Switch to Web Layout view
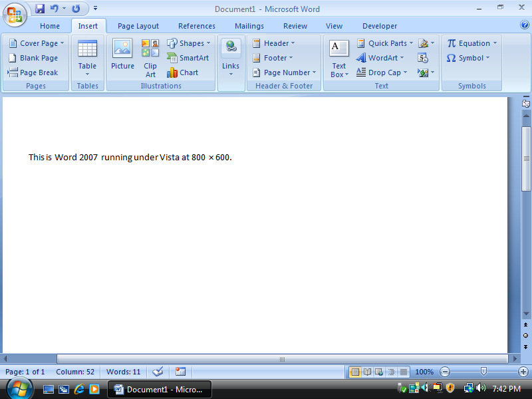 [379, 372]
